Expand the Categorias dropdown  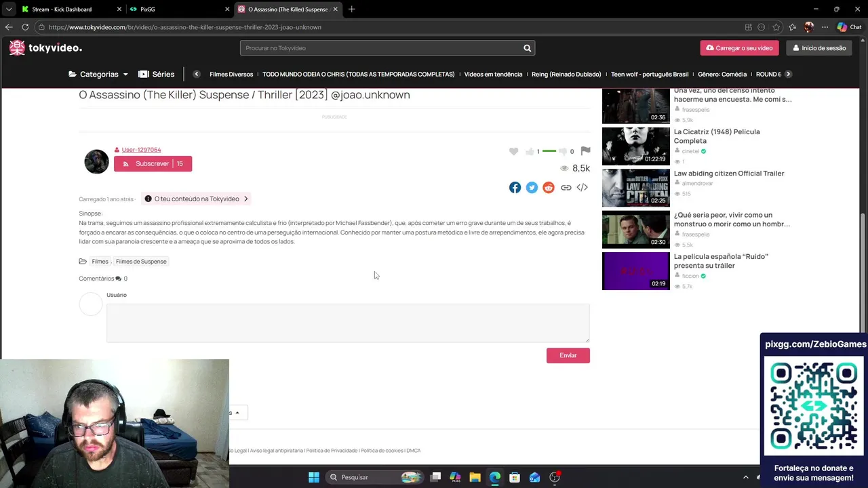click(x=98, y=75)
